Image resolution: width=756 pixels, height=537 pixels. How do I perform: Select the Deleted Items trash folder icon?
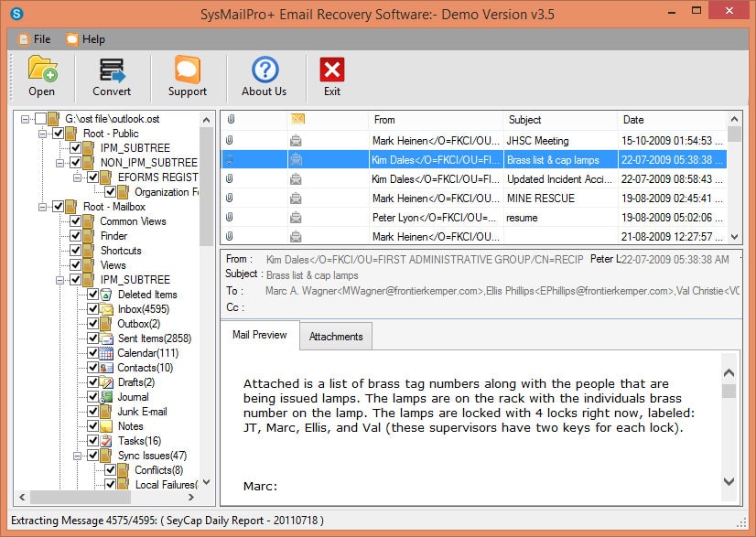coord(105,295)
